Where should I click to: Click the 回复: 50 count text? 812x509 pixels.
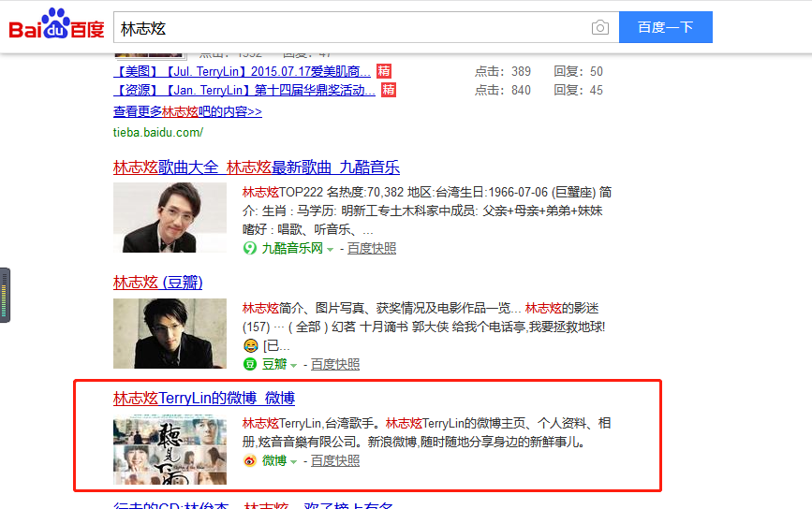579,71
